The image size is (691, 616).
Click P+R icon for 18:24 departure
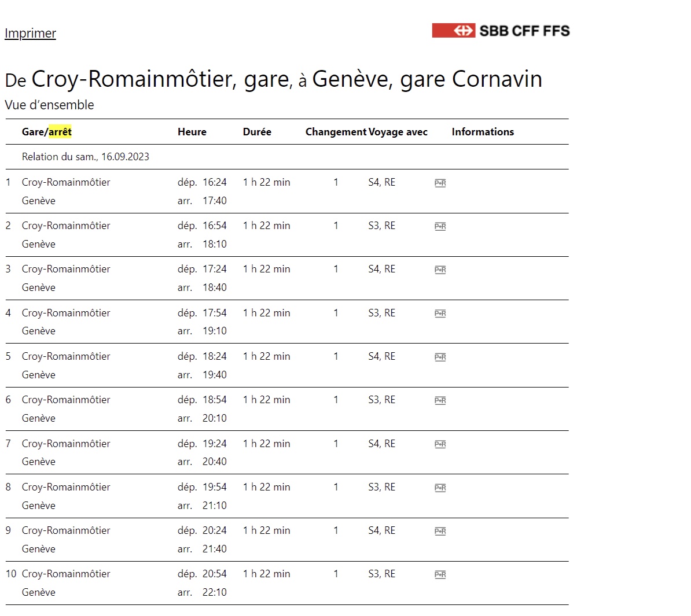[x=440, y=357]
